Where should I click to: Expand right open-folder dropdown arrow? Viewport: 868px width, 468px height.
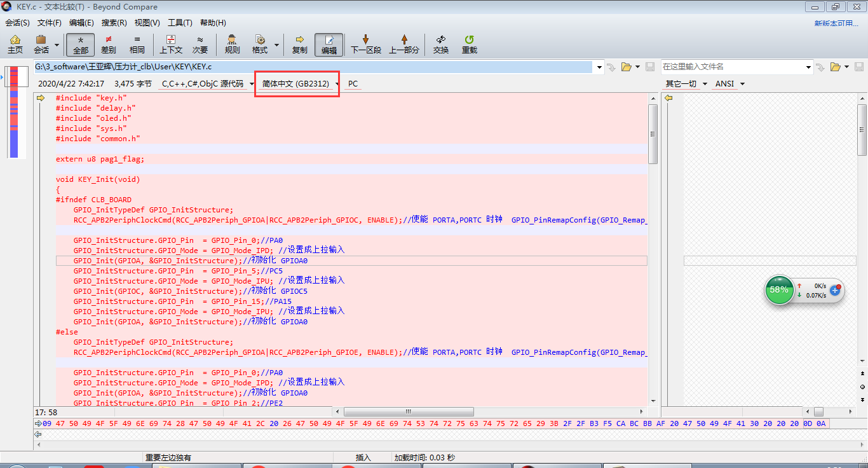pyautogui.click(x=847, y=67)
